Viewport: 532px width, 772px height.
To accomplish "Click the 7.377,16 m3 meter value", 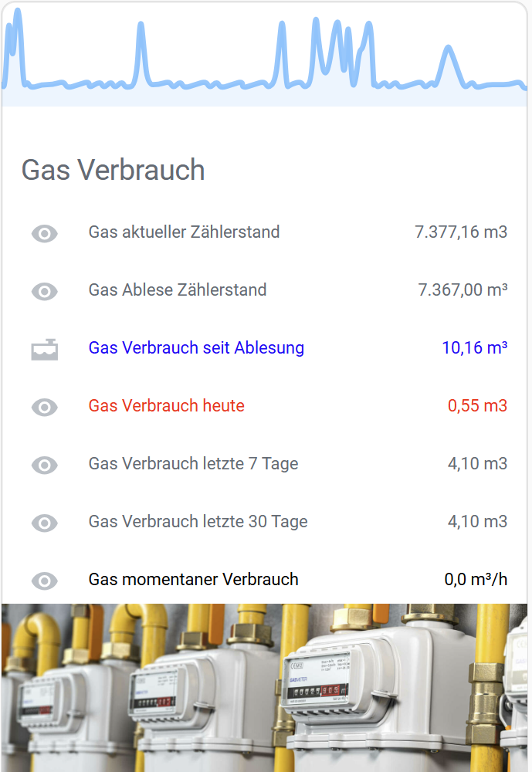I will 461,232.
